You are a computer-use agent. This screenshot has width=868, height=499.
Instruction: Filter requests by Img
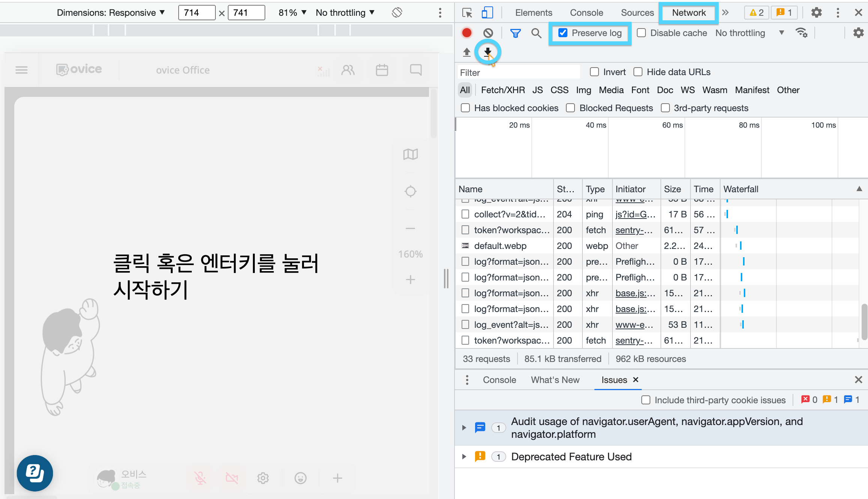point(584,90)
